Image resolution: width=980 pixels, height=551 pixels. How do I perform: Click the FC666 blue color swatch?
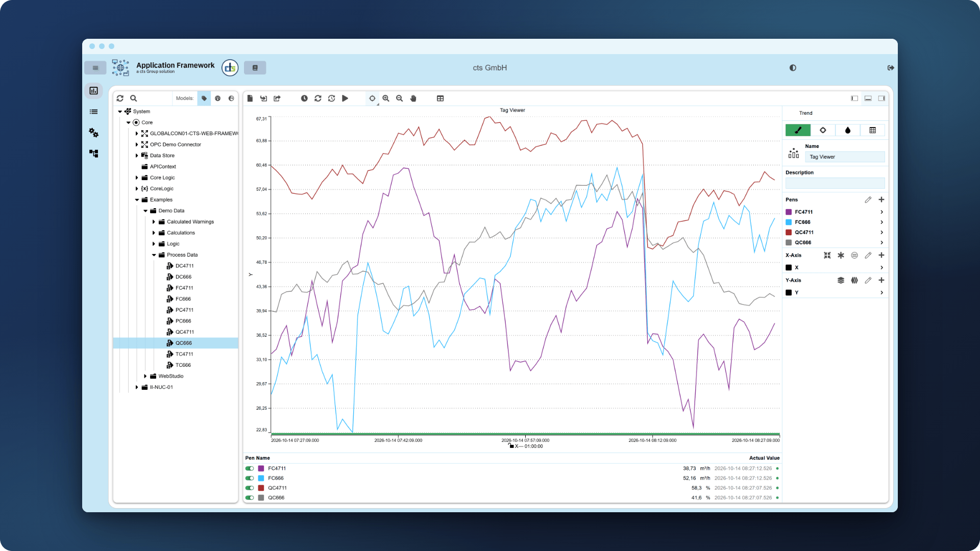tap(789, 222)
